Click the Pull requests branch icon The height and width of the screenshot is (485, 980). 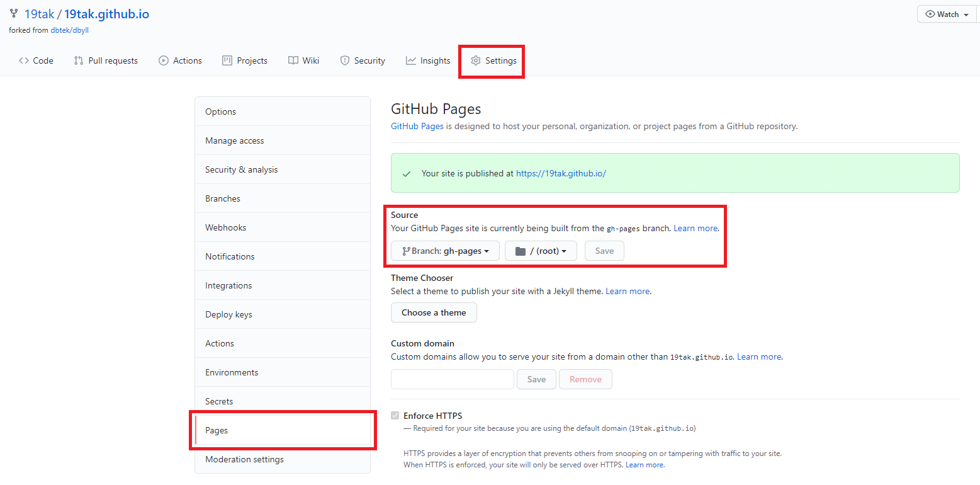point(79,60)
